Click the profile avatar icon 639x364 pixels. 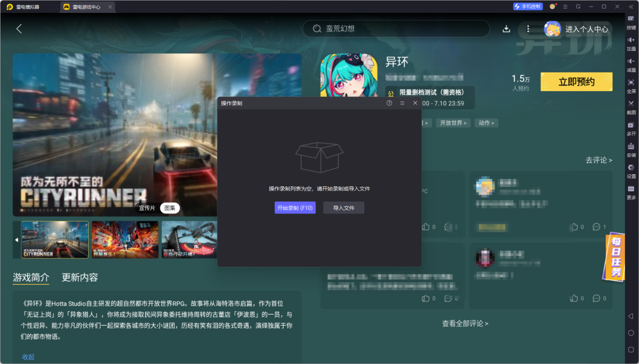(552, 29)
